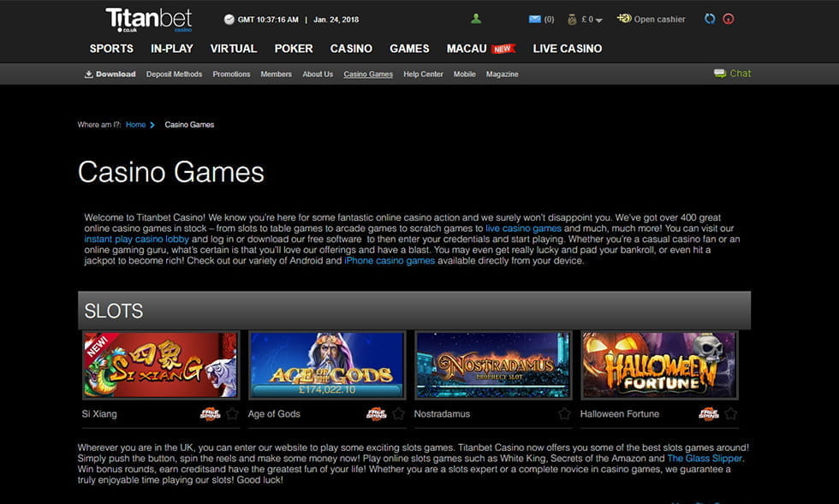839x504 pixels.
Task: Open the Nostradamus slot thumbnail
Action: (x=493, y=365)
